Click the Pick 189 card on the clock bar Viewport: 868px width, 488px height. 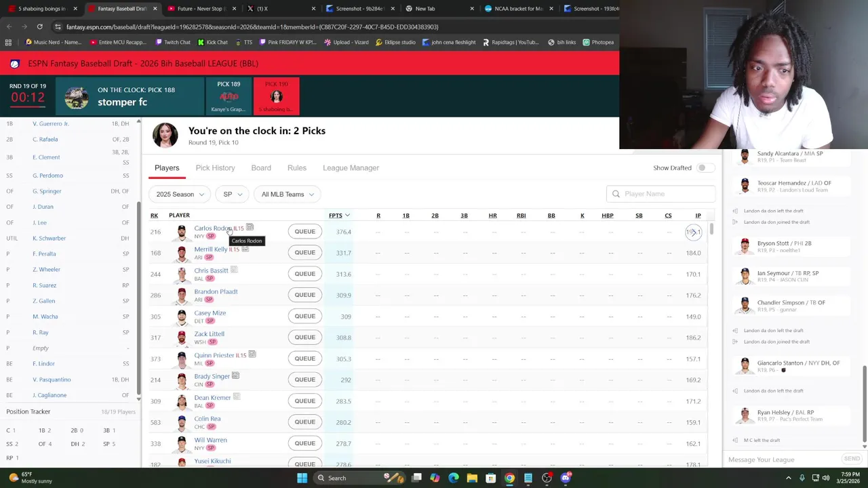229,96
